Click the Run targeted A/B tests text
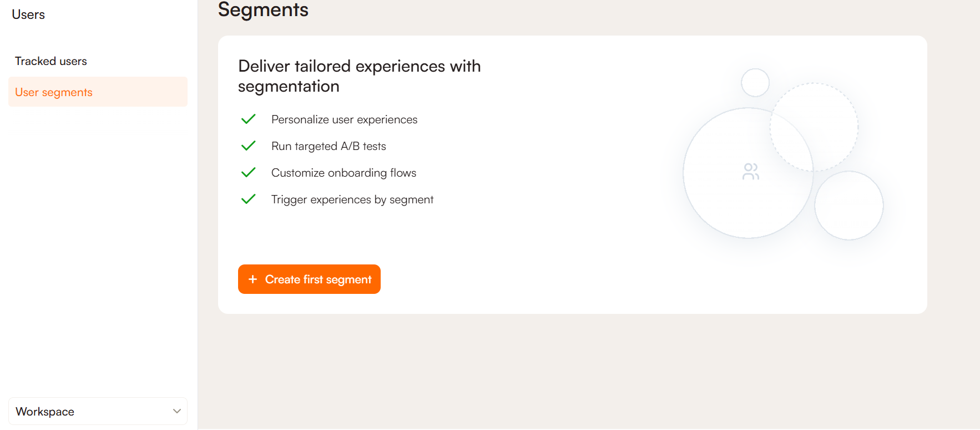The image size is (980, 430). coord(329,146)
